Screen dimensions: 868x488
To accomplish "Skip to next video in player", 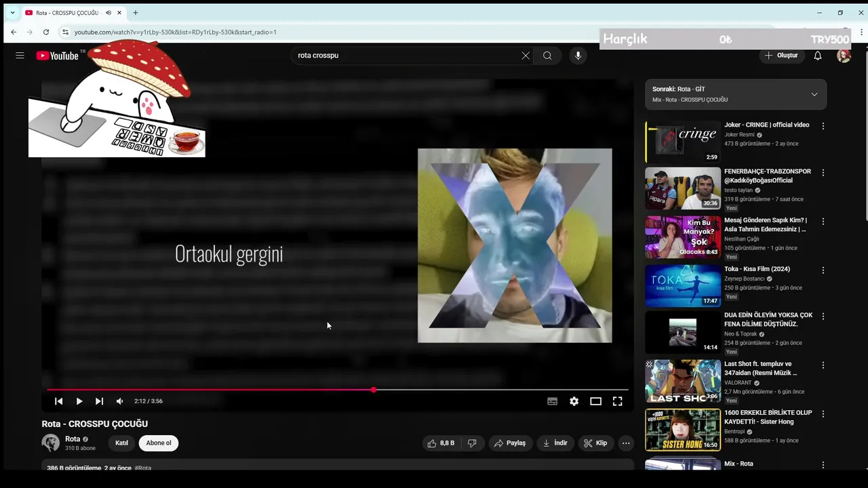I will point(100,401).
